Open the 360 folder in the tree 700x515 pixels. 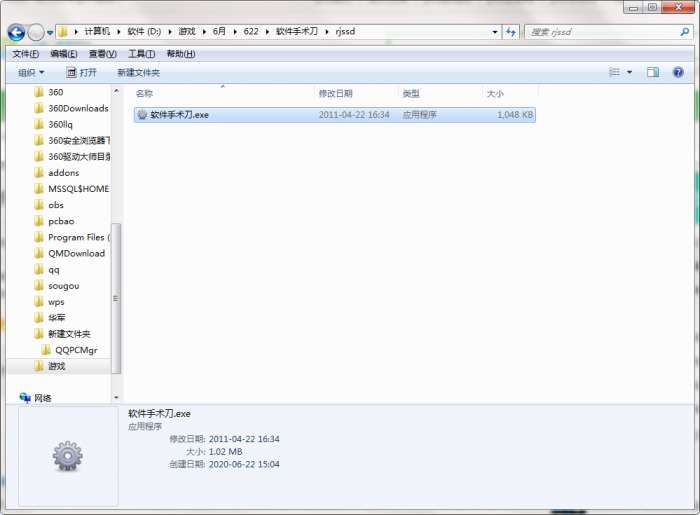pyautogui.click(x=55, y=92)
